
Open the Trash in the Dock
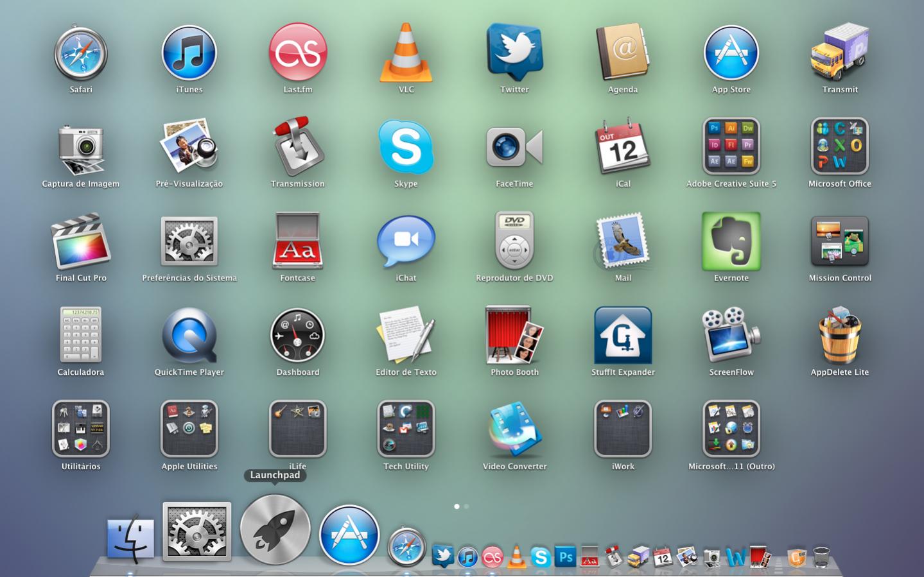click(821, 556)
